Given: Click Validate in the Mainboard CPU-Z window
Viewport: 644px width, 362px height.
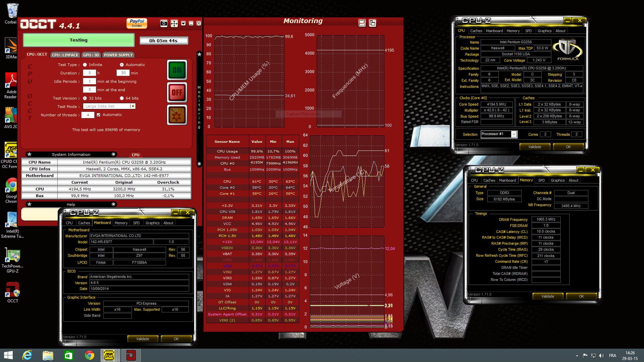Looking at the screenshot, I should [x=143, y=339].
